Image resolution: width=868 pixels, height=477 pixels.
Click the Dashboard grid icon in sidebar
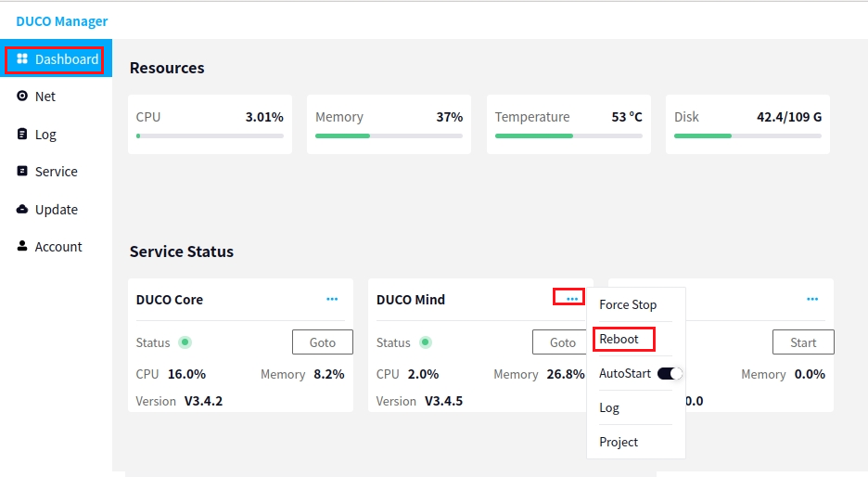[x=22, y=58]
